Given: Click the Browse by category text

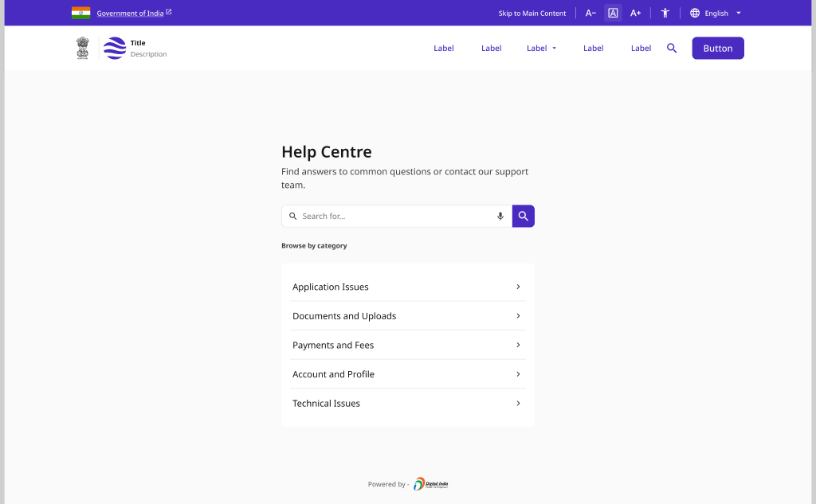Looking at the screenshot, I should click(314, 245).
